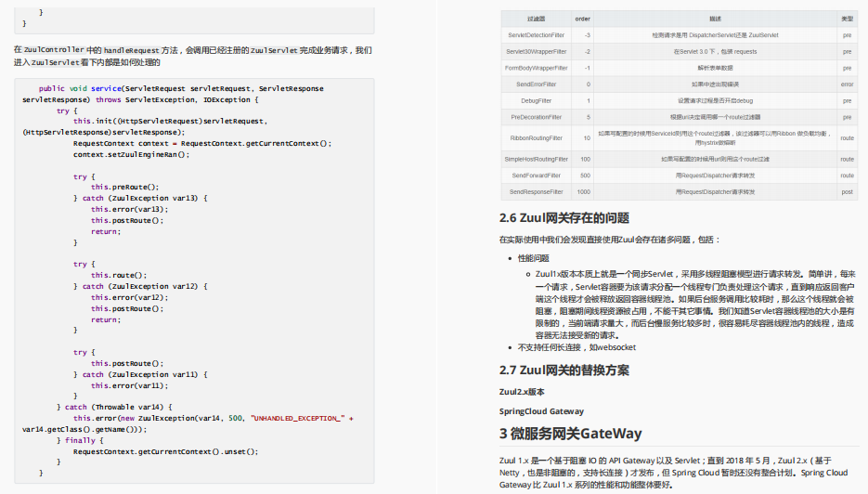Click 'var14.getClass().getName()));' code line

pos(84,429)
